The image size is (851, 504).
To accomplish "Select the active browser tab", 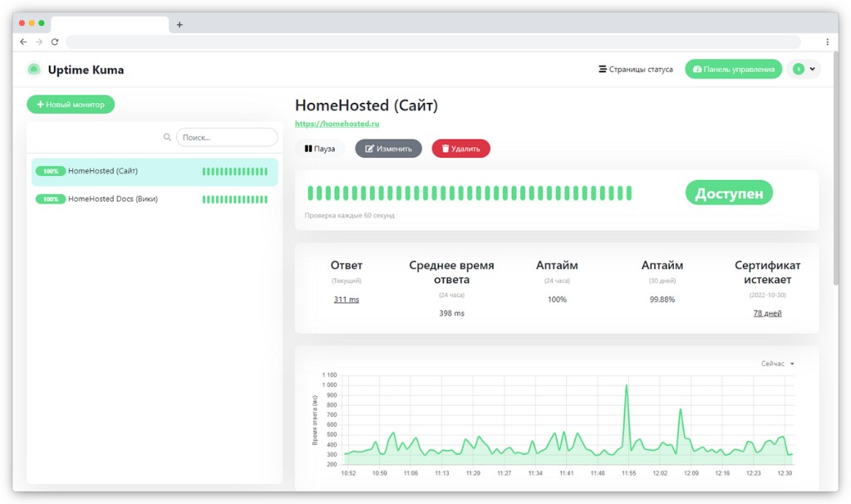I will 110,24.
